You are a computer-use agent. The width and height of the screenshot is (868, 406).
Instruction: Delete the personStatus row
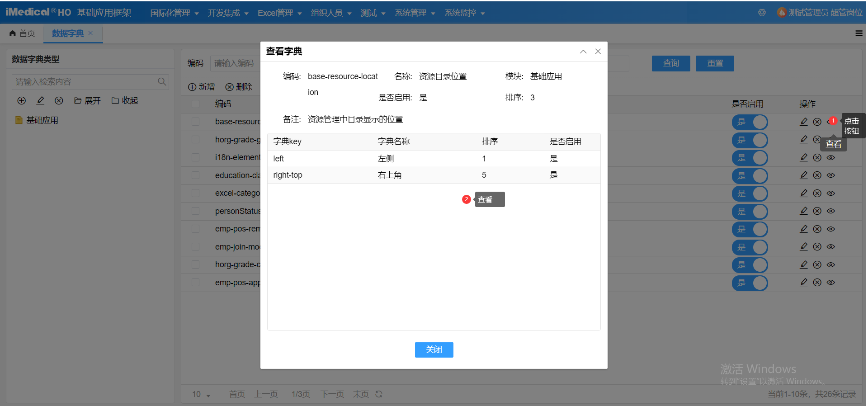[817, 211]
